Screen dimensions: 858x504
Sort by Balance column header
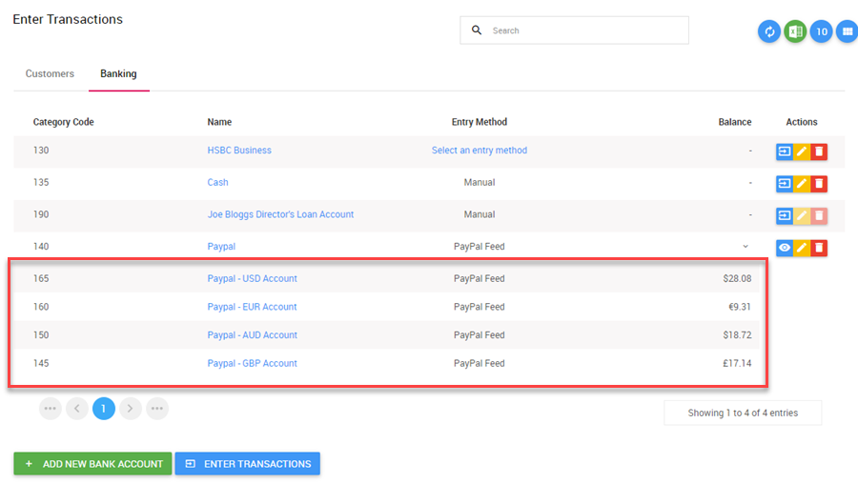735,122
